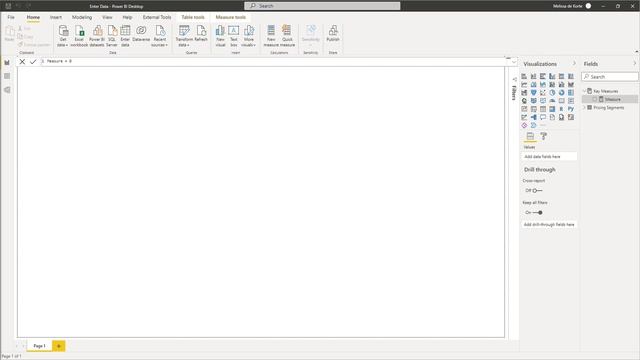Select the Funnel visual
The height and width of the screenshot is (360, 640).
(x=533, y=93)
